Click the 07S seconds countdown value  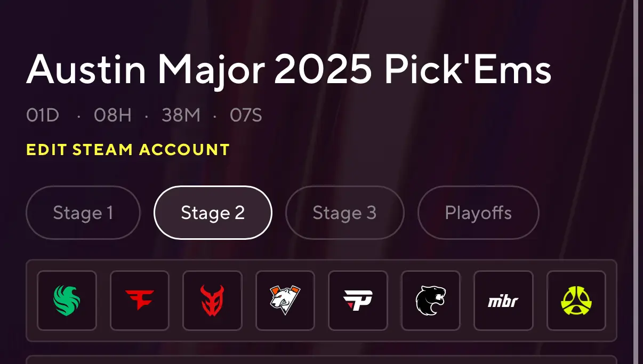pyautogui.click(x=246, y=116)
